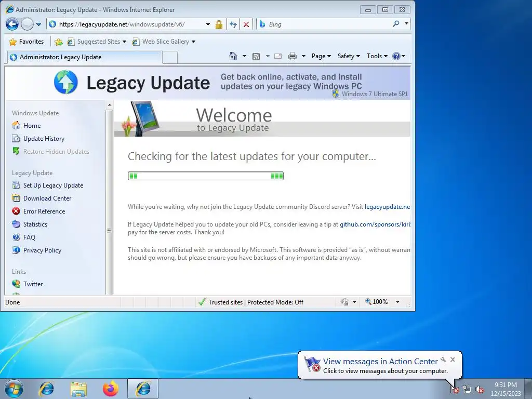Click the 100% zoom level button

point(377,302)
